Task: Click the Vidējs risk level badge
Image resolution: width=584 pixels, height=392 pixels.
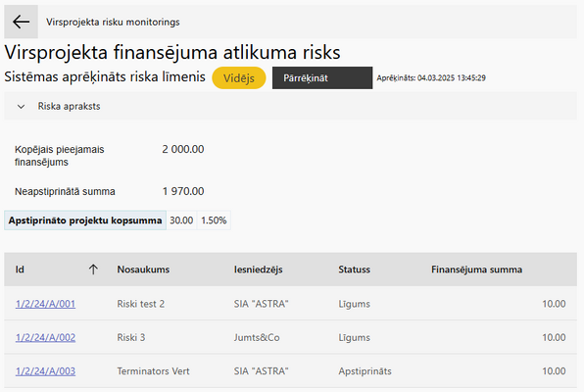Action: 239,77
